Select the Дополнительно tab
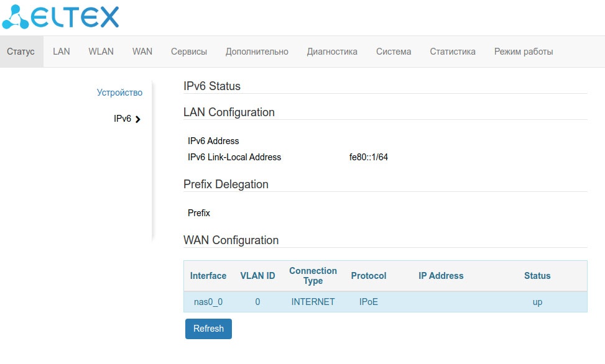 (257, 52)
